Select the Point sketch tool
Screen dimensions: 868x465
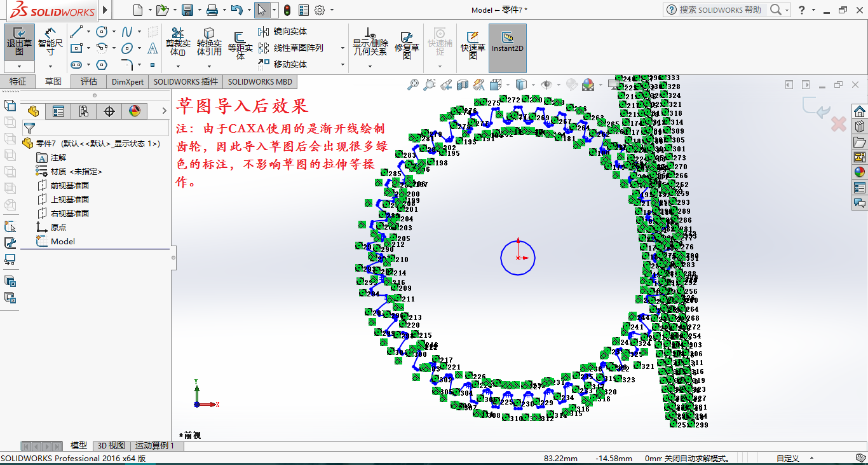click(x=153, y=64)
